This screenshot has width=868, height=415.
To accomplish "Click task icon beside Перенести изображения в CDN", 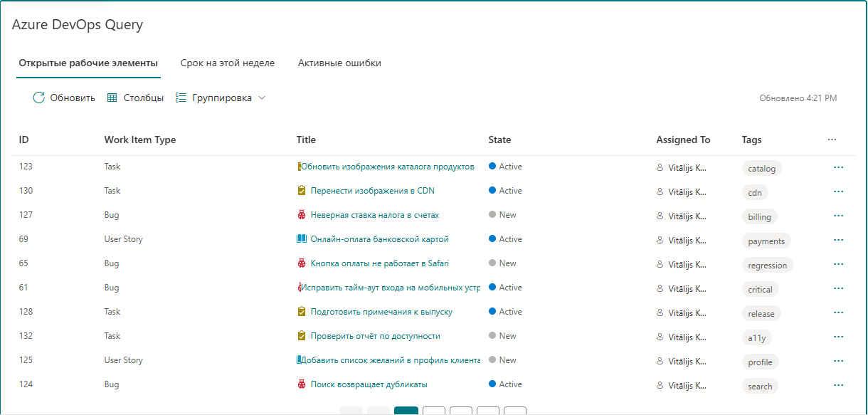I will click(302, 191).
